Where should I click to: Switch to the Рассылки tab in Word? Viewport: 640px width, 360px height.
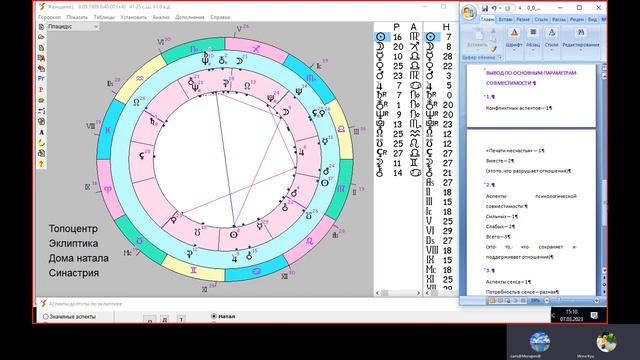click(x=559, y=20)
